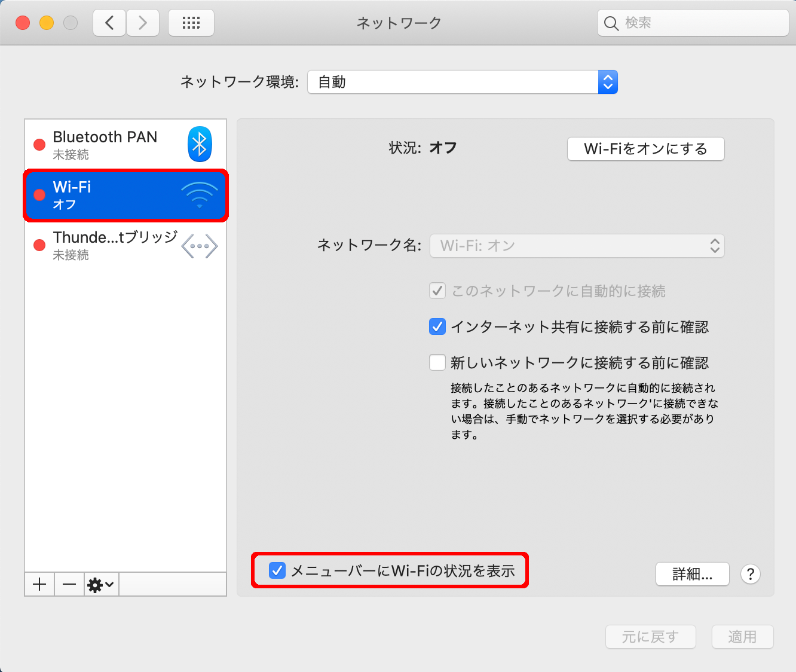Uncheck インターネット共有に接続する前に確認
This screenshot has height=672, width=796.
[x=437, y=327]
